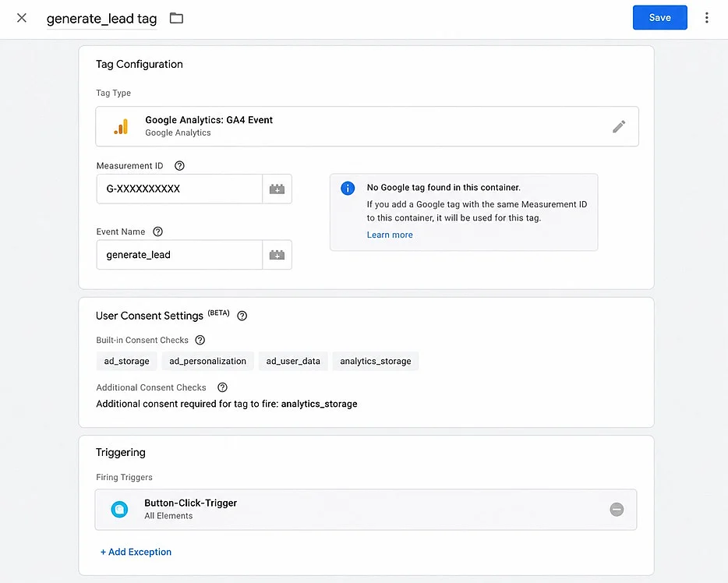Click the Triggering section heading

[121, 453]
